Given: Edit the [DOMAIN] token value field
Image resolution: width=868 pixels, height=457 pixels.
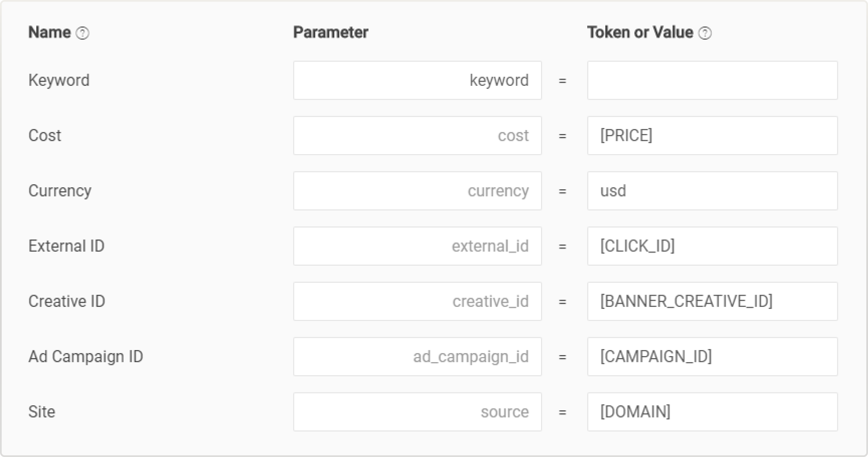Looking at the screenshot, I should point(712,412).
